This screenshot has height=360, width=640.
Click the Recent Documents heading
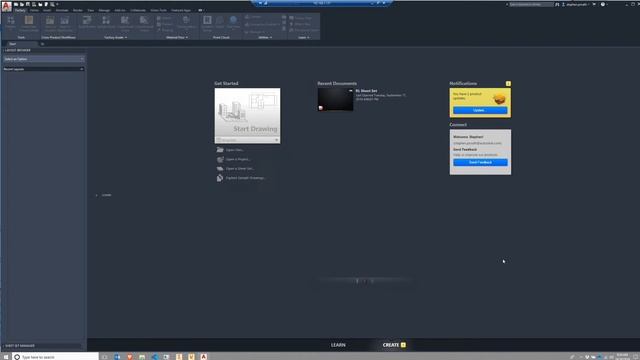[x=337, y=83]
